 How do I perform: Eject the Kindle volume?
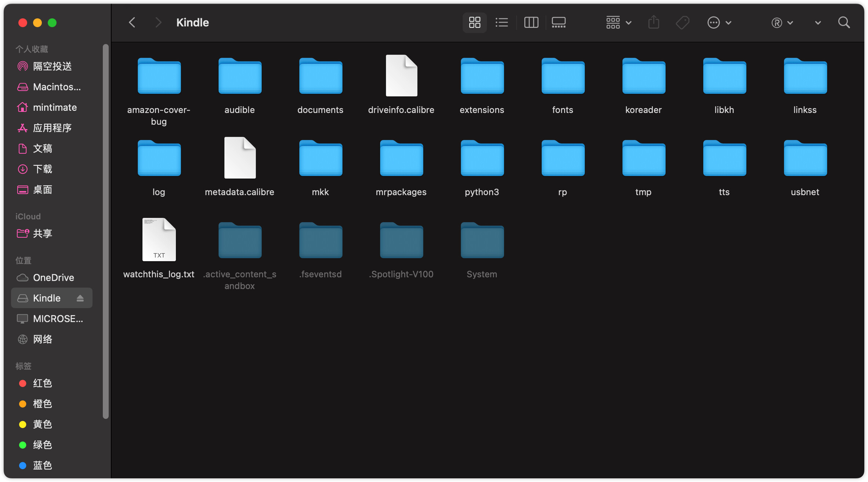(80, 298)
